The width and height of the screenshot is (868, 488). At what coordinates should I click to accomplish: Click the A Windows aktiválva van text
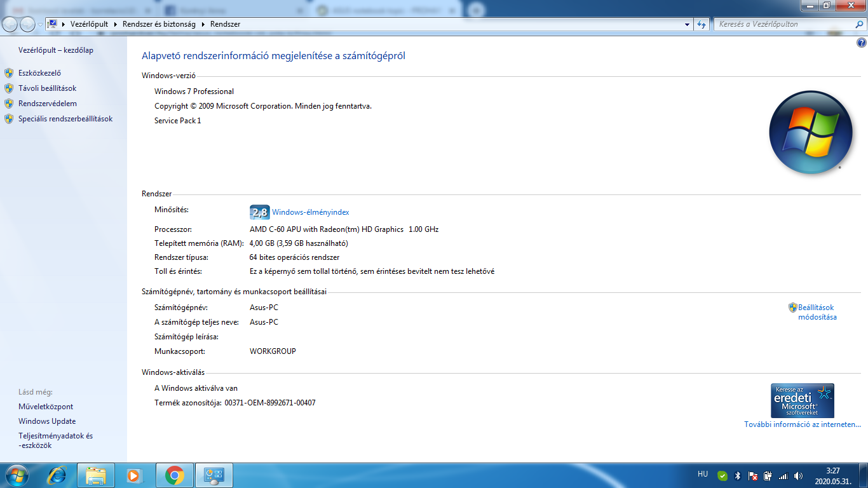[196, 388]
